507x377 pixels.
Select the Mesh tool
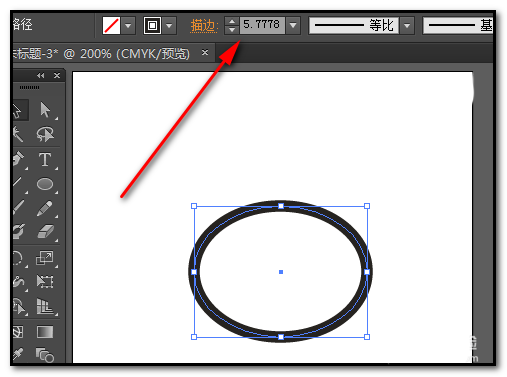pyautogui.click(x=18, y=332)
